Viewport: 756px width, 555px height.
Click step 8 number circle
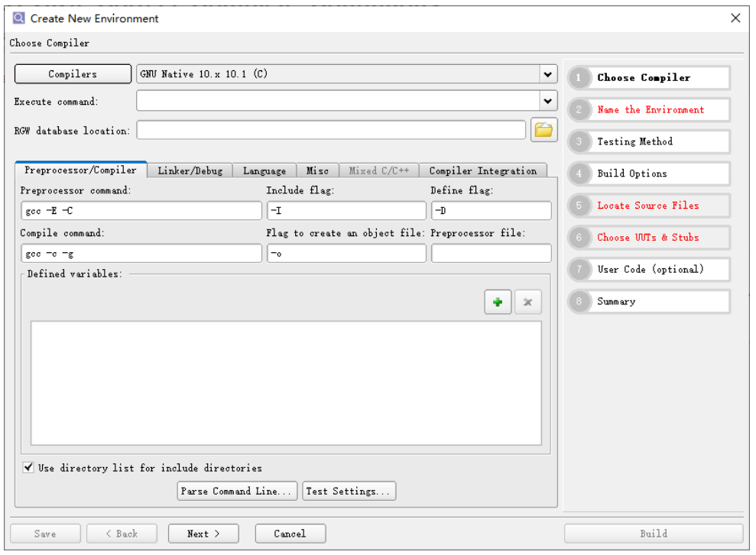coord(579,301)
